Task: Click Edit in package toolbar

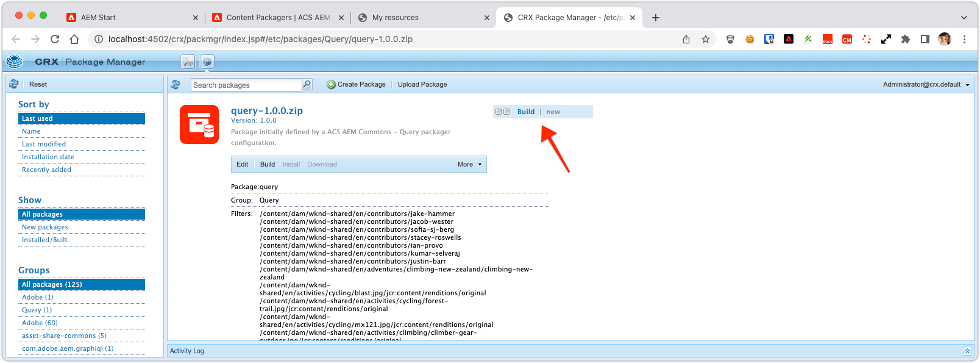Action: click(242, 164)
